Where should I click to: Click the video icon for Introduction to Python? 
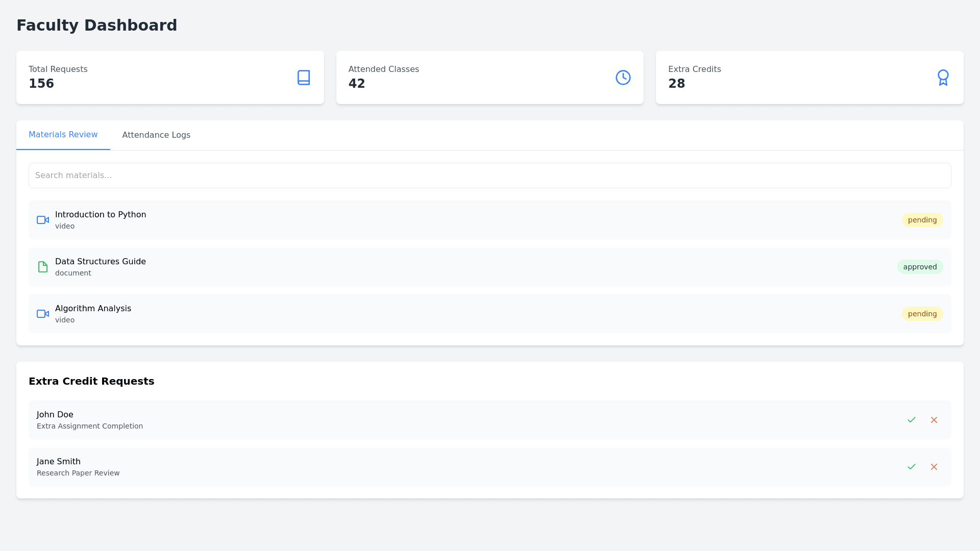[x=43, y=220]
